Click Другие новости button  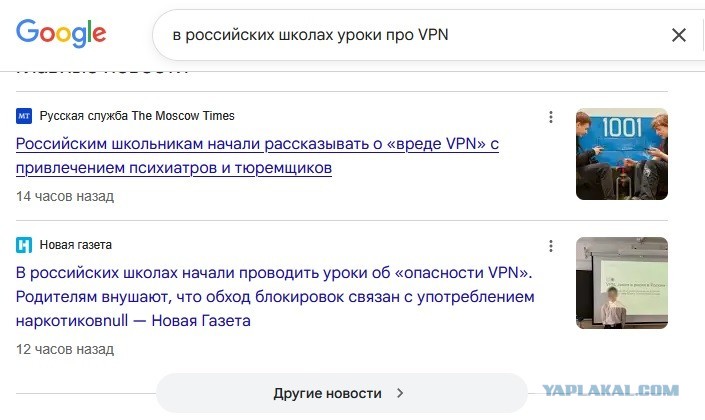point(342,393)
